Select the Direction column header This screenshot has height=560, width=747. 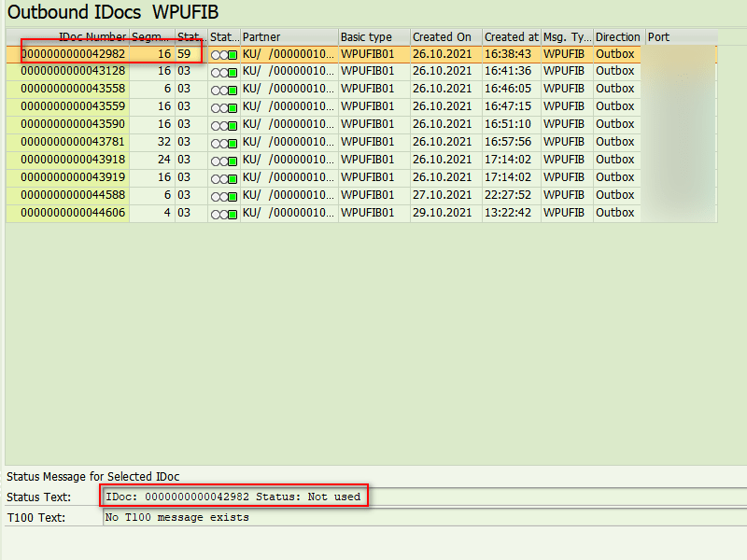618,37
